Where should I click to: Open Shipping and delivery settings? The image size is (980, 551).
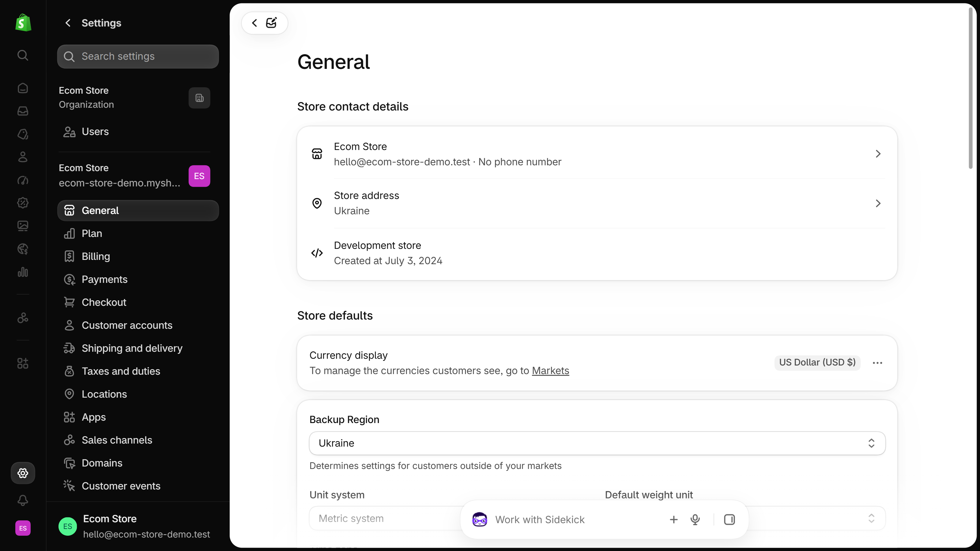pos(138,348)
